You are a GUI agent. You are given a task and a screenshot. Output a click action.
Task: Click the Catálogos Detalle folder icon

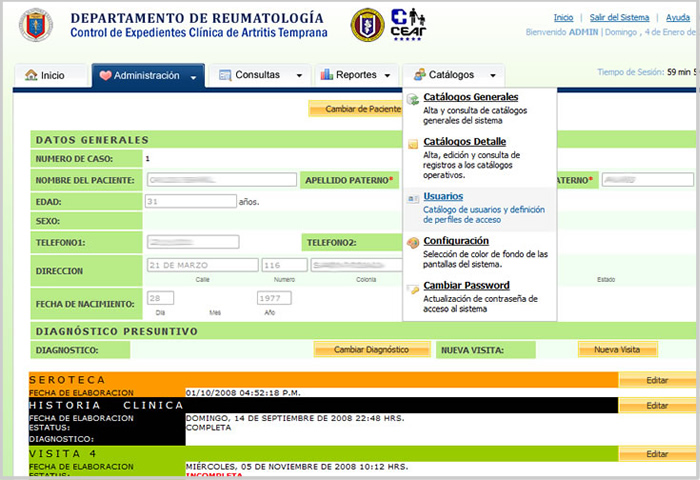tap(413, 144)
